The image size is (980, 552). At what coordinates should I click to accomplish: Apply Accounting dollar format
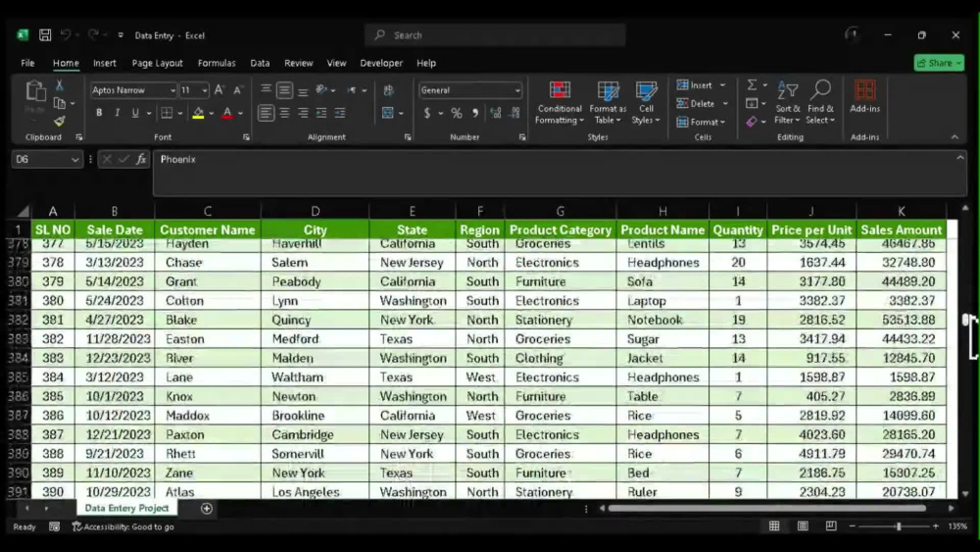(x=427, y=113)
